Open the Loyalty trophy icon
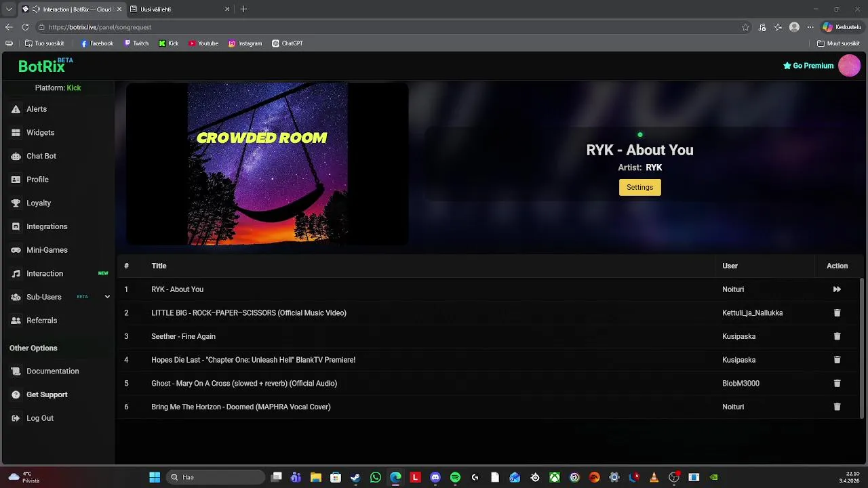The image size is (868, 488). coord(16,203)
